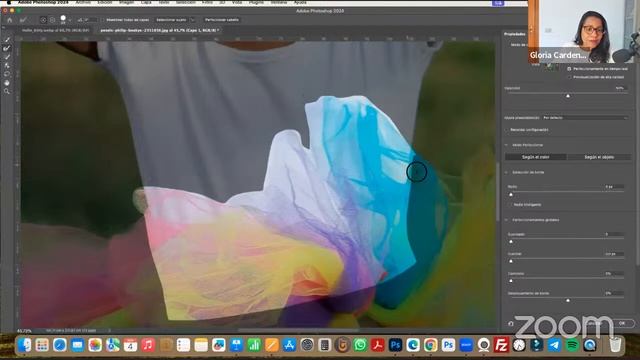640x360 pixels.
Task: Switch refine mode to Según el color
Action: [536, 157]
